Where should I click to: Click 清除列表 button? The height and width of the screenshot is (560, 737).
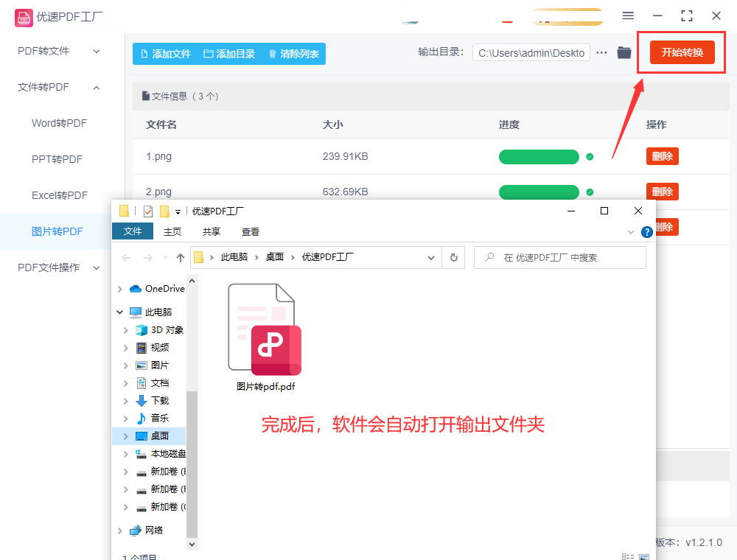[294, 54]
